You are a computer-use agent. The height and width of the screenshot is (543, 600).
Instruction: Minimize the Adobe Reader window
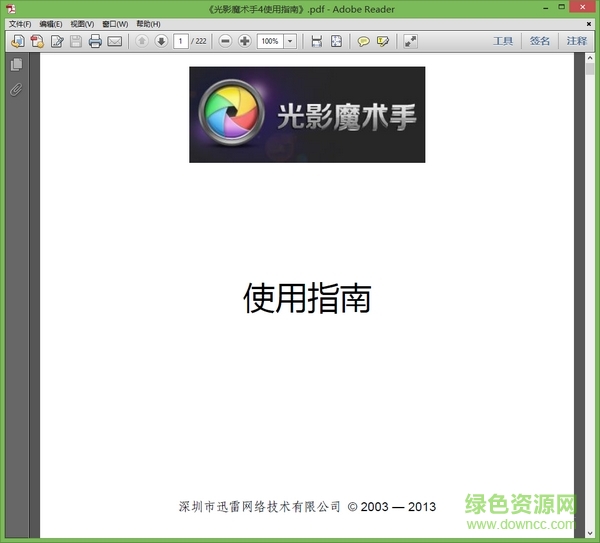[546, 8]
